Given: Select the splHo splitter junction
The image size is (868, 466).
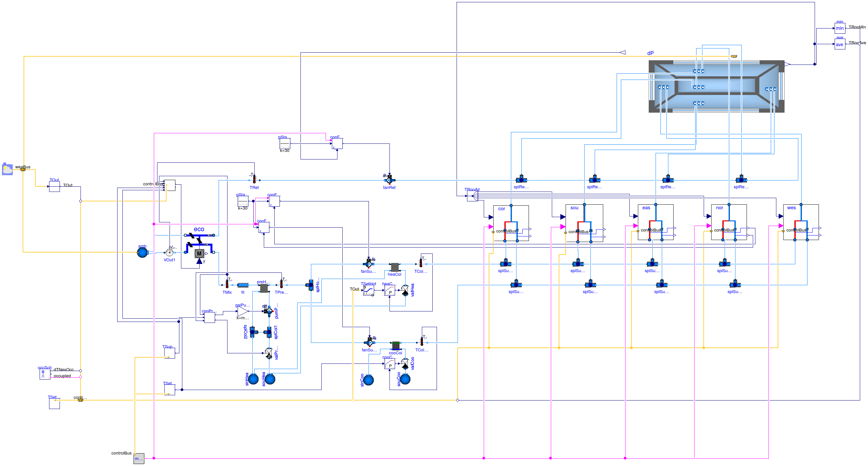Looking at the screenshot, I should 310,285.
